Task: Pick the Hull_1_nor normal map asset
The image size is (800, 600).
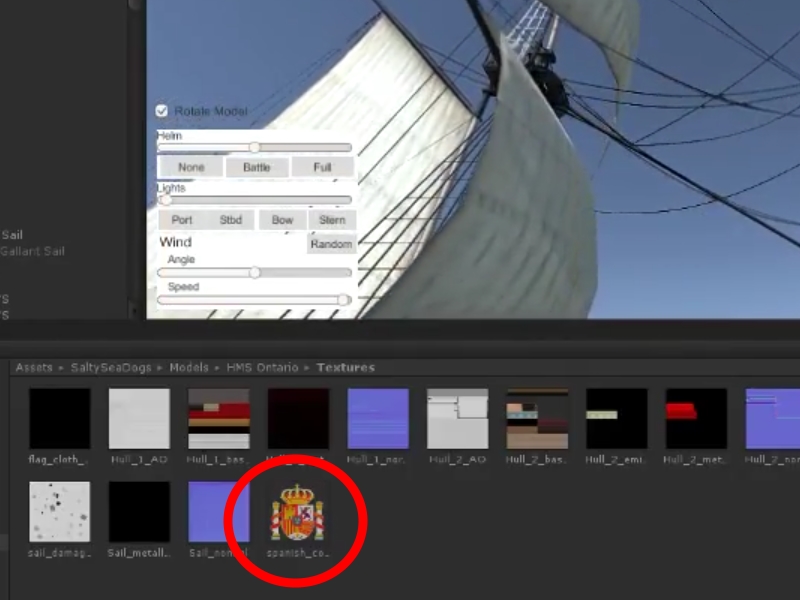Action: [x=378, y=419]
